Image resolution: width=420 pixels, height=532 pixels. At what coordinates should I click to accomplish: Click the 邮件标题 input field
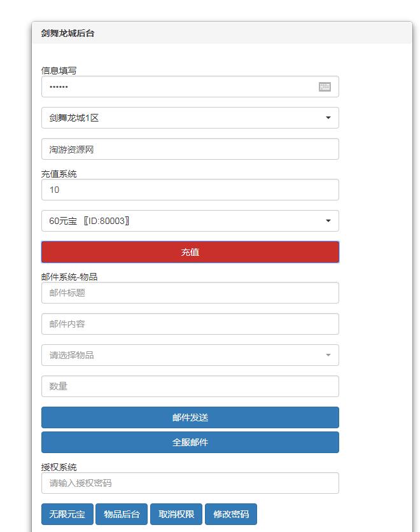[x=190, y=293]
